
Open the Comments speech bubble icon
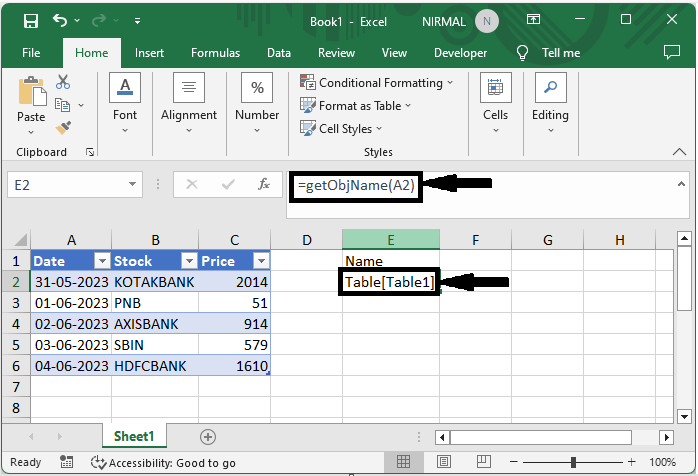pyautogui.click(x=672, y=52)
